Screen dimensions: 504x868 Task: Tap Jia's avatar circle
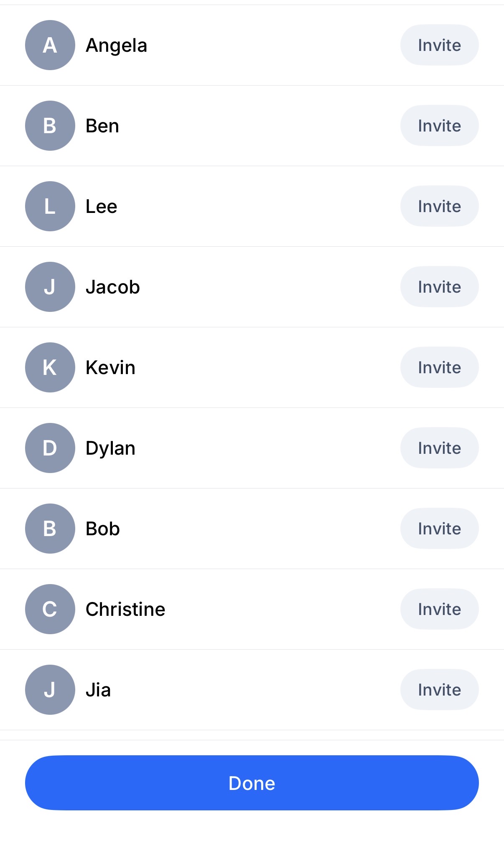pos(50,690)
